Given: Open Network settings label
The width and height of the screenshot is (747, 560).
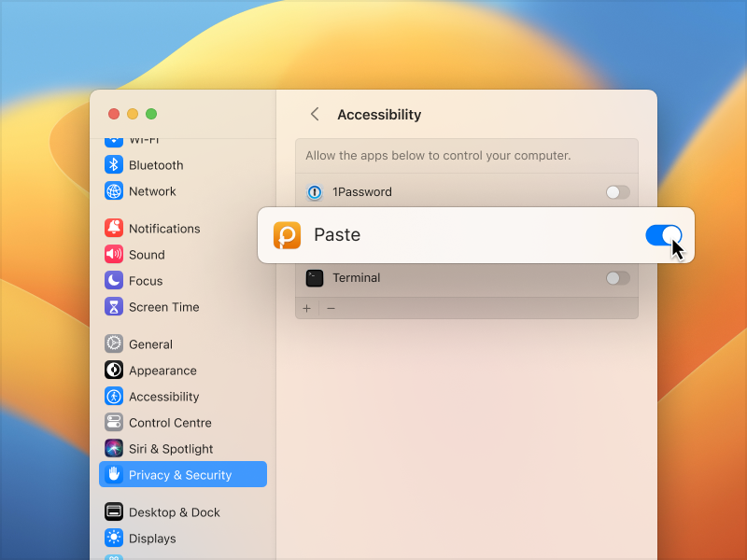Looking at the screenshot, I should click(x=152, y=191).
